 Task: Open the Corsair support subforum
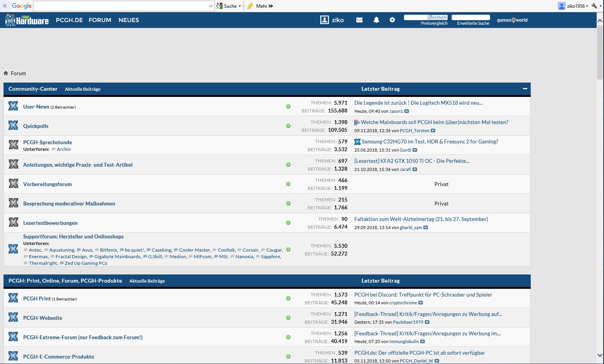(x=250, y=250)
